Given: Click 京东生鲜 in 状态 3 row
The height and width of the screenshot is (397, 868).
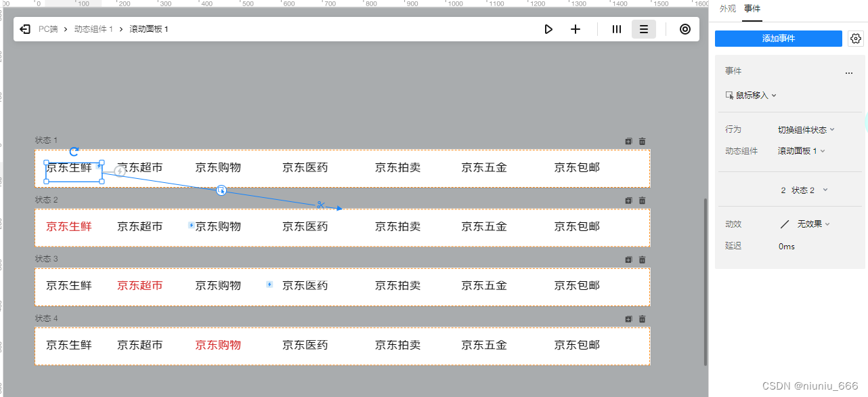Looking at the screenshot, I should click(69, 286).
